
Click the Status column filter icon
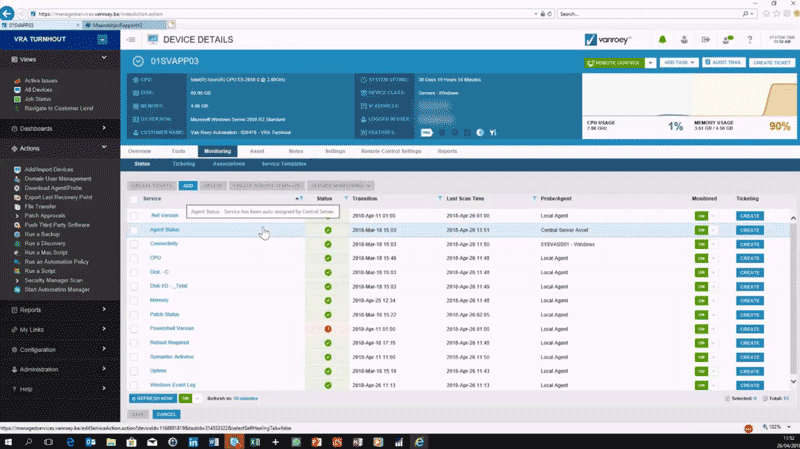pyautogui.click(x=346, y=198)
